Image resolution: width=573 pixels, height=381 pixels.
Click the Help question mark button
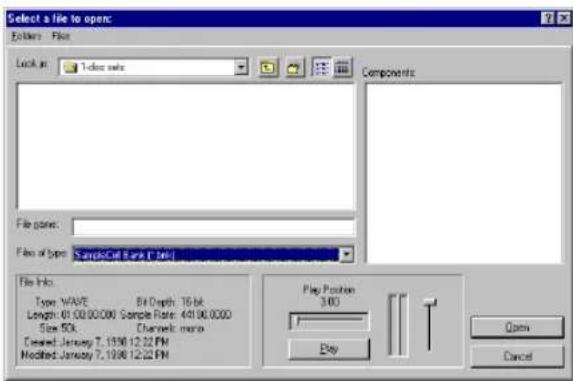(x=548, y=18)
